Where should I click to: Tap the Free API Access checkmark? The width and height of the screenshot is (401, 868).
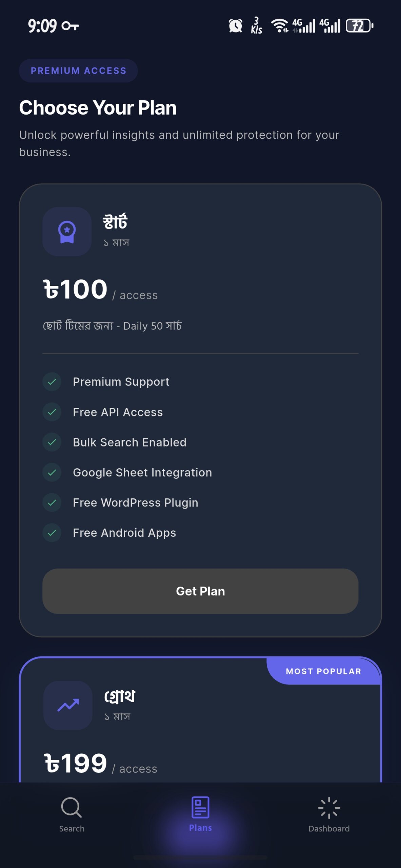[x=52, y=412]
